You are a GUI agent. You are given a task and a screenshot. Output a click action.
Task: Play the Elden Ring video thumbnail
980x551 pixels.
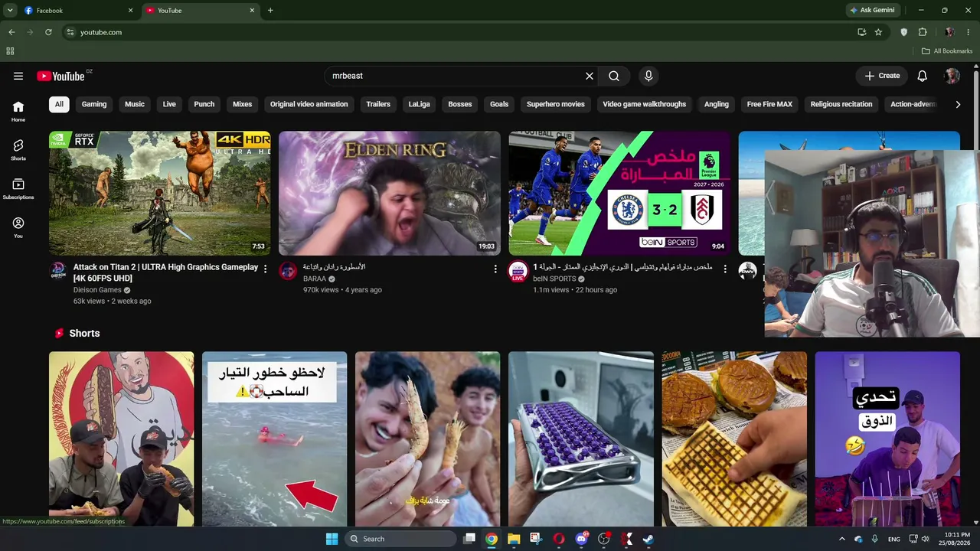point(390,193)
